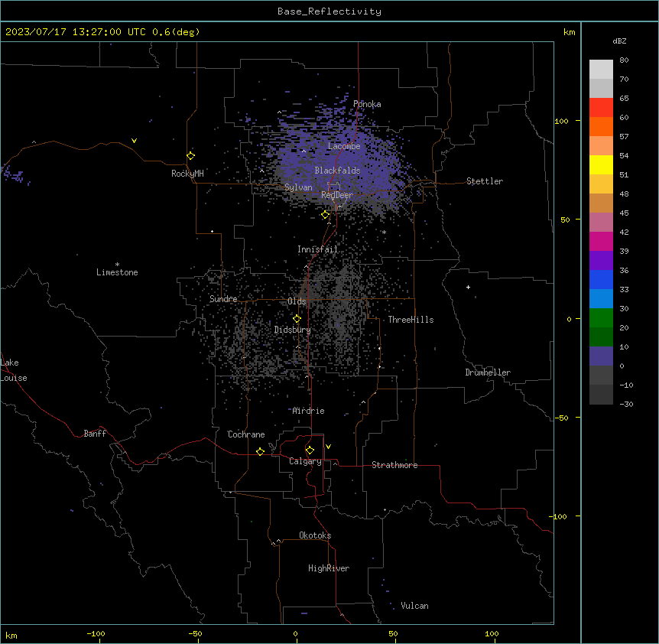
Task: Select the purple 39-36 dBZ legend swatch
Action: tap(601, 261)
